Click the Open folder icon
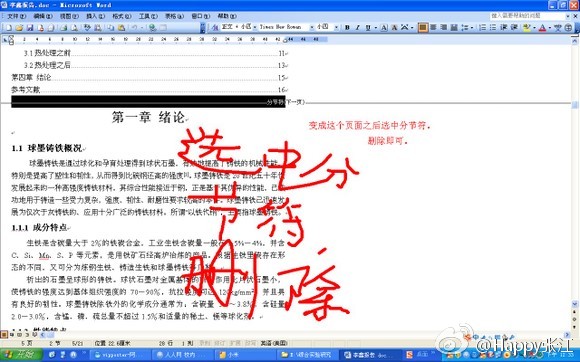This screenshot has height=362, width=580. [19, 28]
